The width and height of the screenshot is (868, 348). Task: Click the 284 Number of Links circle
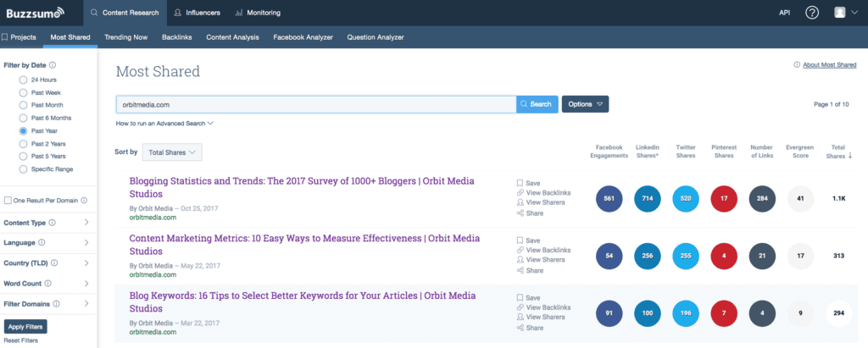(762, 199)
